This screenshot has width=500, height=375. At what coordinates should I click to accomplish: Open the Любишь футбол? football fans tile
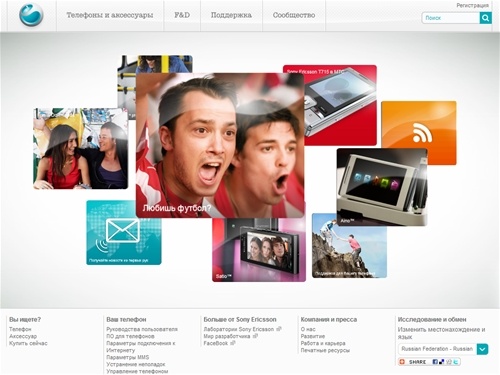coord(220,145)
